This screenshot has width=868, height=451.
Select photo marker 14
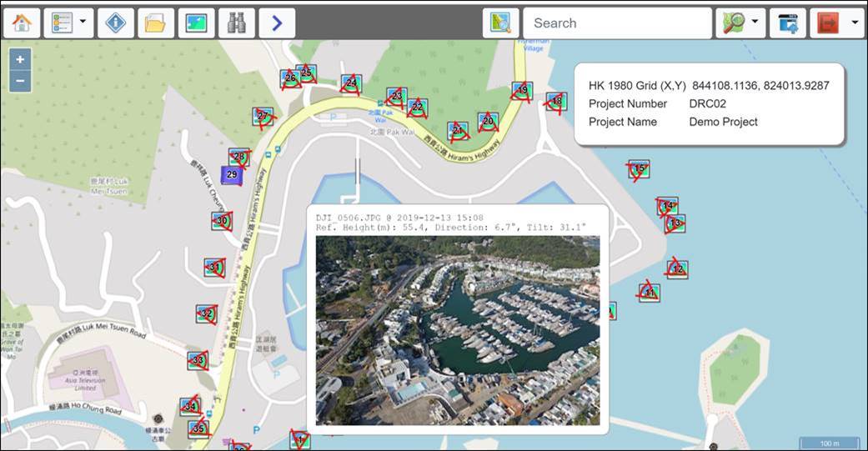[x=668, y=206]
